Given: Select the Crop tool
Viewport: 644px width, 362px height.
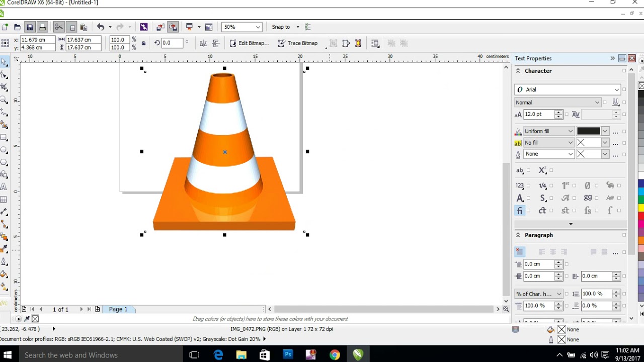Looking at the screenshot, I should [x=4, y=87].
